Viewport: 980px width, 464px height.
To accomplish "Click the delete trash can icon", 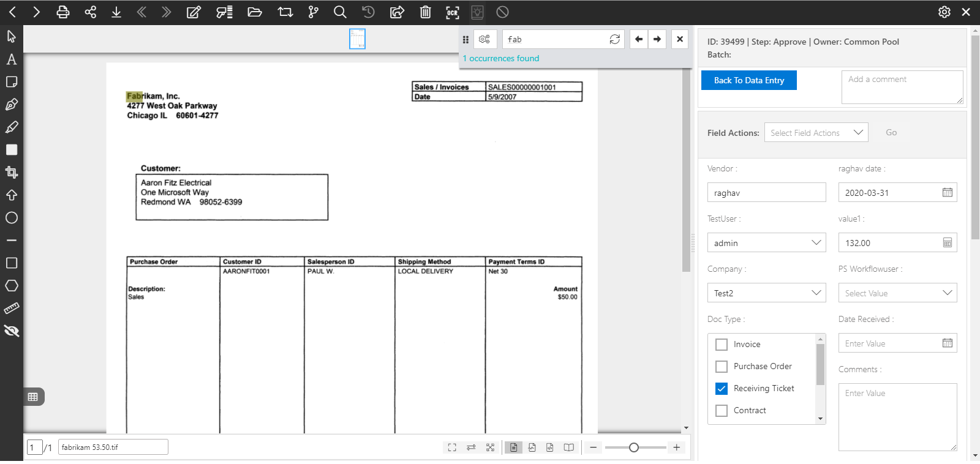I will click(425, 12).
